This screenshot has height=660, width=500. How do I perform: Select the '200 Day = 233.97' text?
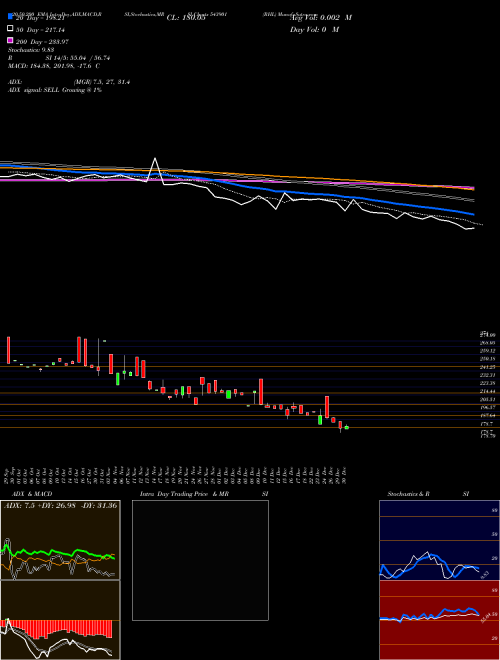point(43,42)
